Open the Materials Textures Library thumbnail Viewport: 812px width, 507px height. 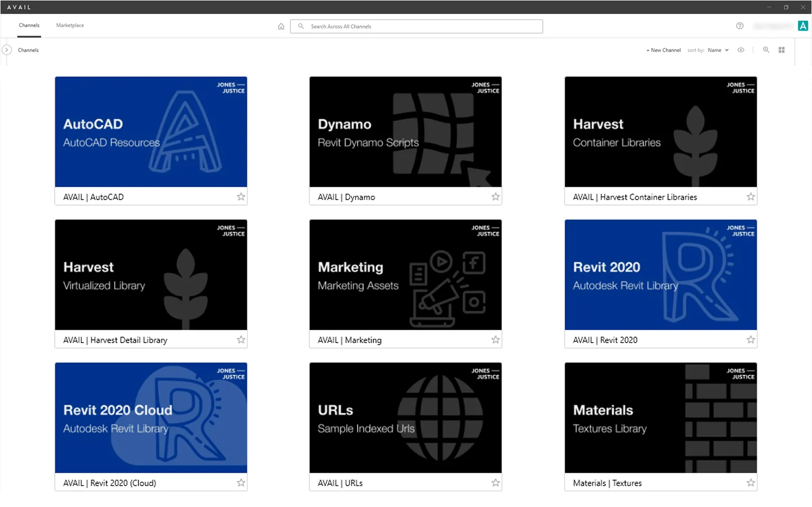(661, 418)
